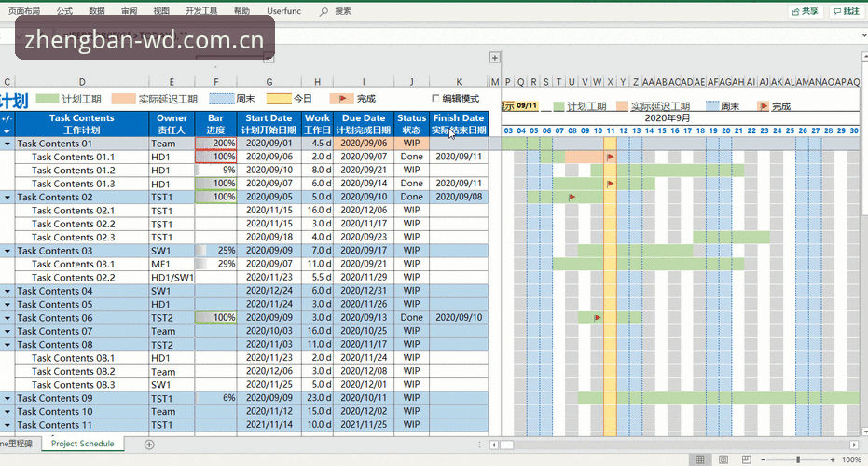Click the zoom in plus icon
868x466 pixels.
click(x=832, y=459)
